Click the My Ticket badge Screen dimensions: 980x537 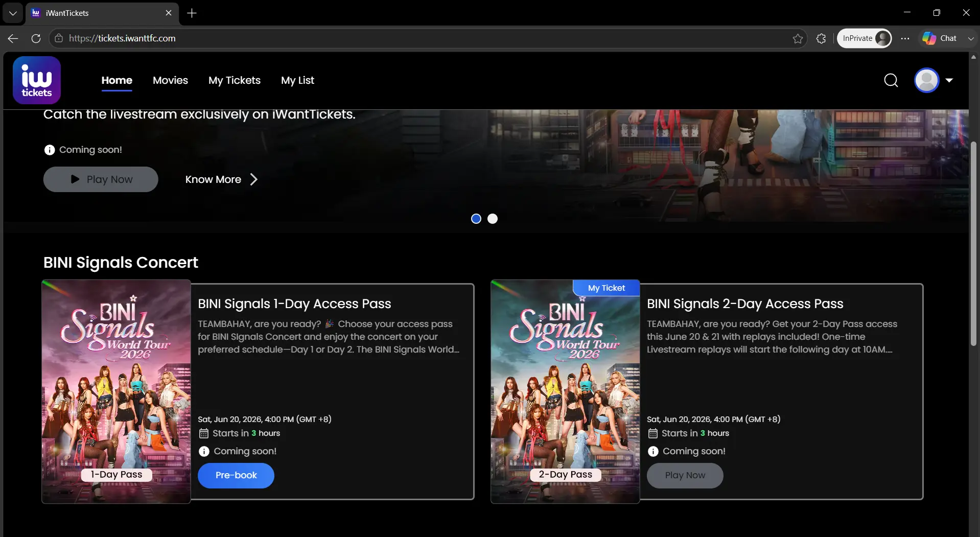(x=606, y=288)
